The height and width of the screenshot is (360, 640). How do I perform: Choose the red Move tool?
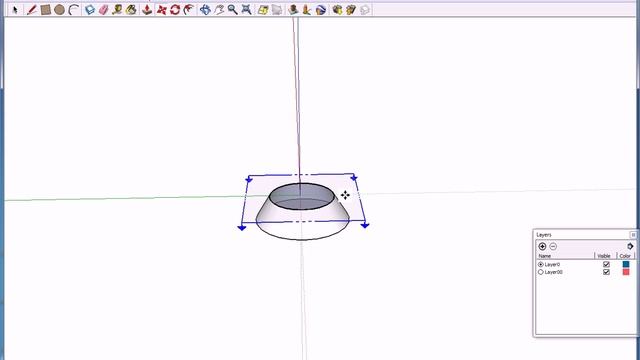click(162, 9)
